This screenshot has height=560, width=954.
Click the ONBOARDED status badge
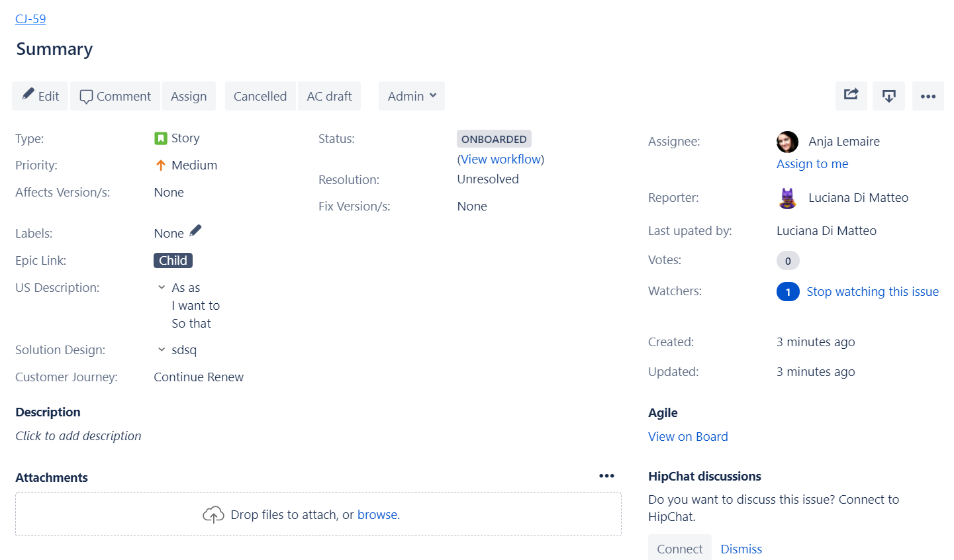tap(494, 139)
